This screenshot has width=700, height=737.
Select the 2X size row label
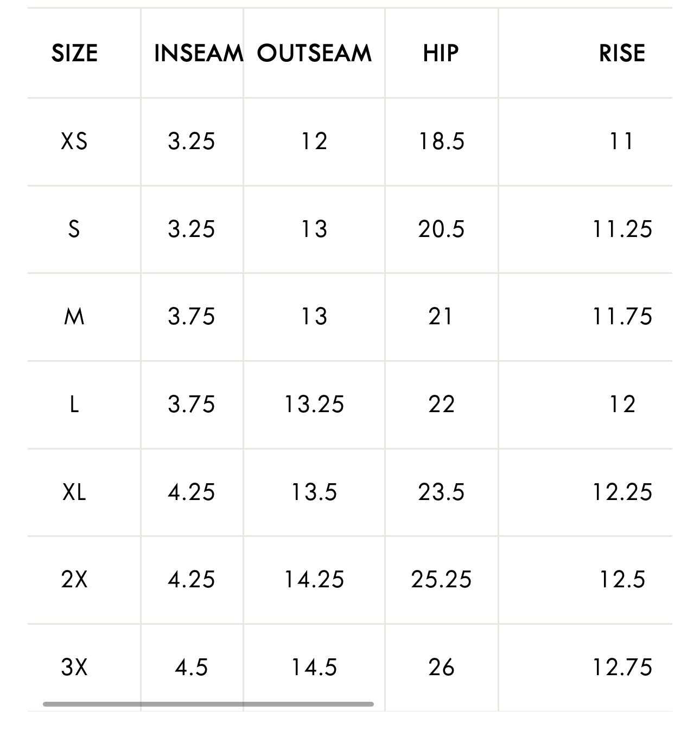click(74, 580)
